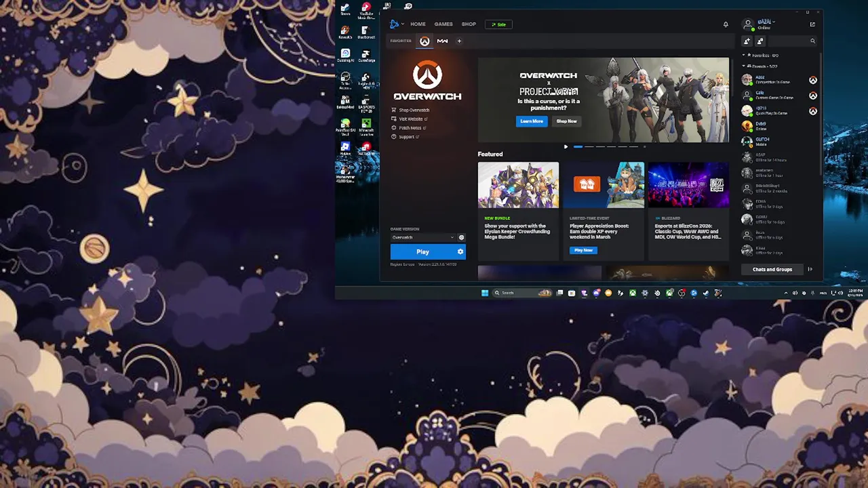This screenshot has width=868, height=488.
Task: Open the notifications bell
Action: pos(726,24)
